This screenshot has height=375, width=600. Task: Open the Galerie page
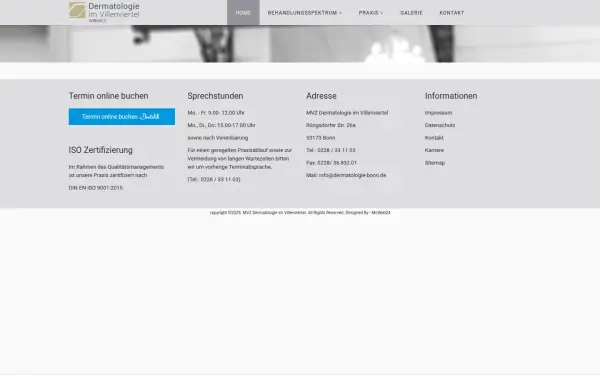tap(411, 13)
